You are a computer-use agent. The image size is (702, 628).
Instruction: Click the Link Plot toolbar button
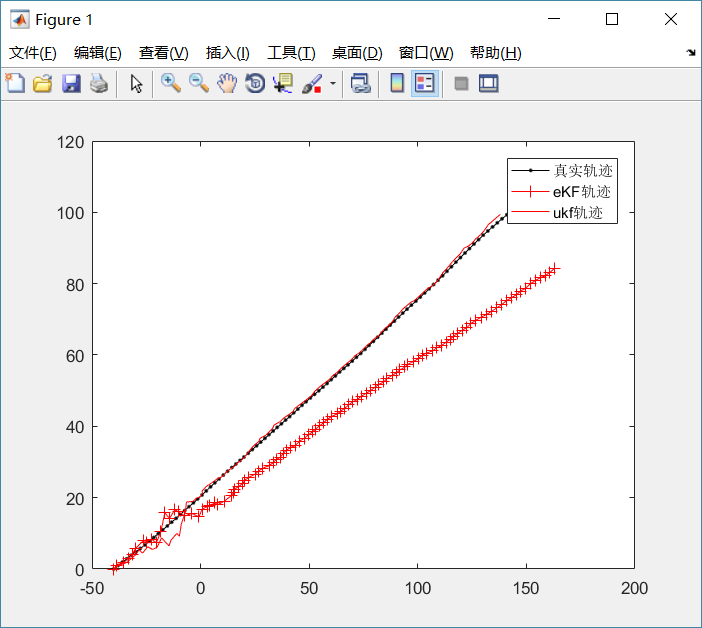click(360, 84)
